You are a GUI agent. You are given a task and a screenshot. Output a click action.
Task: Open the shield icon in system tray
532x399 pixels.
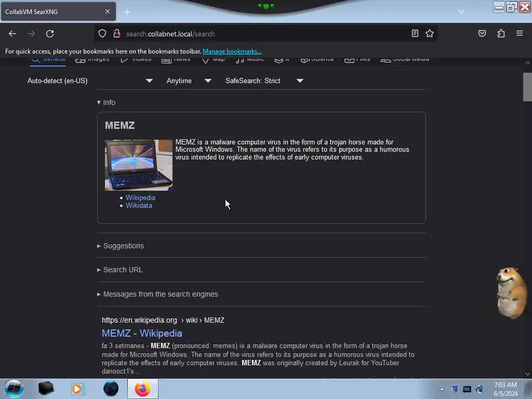(455, 389)
